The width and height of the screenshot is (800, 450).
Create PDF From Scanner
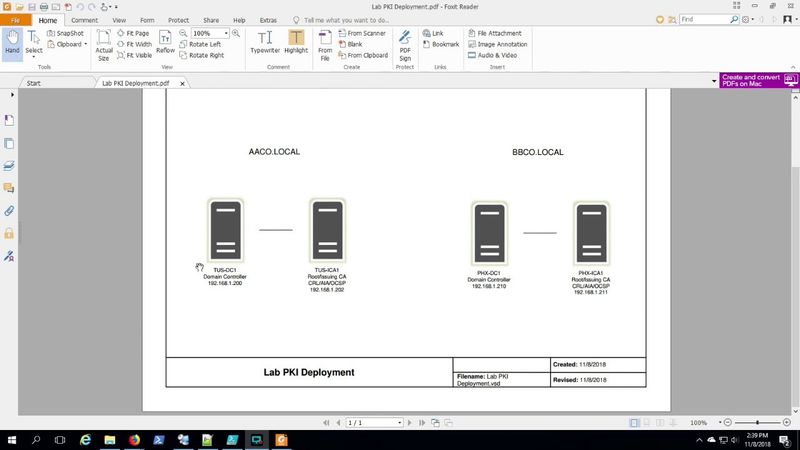click(362, 33)
